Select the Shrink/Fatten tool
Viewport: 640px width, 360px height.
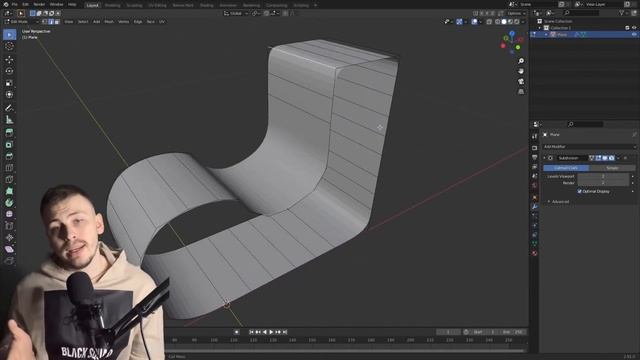(x=9, y=238)
